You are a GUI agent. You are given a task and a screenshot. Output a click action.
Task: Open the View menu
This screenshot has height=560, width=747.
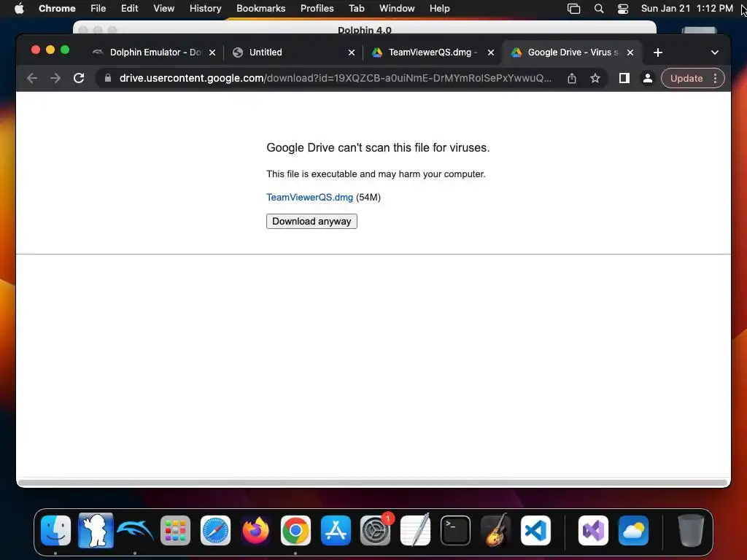pos(164,9)
